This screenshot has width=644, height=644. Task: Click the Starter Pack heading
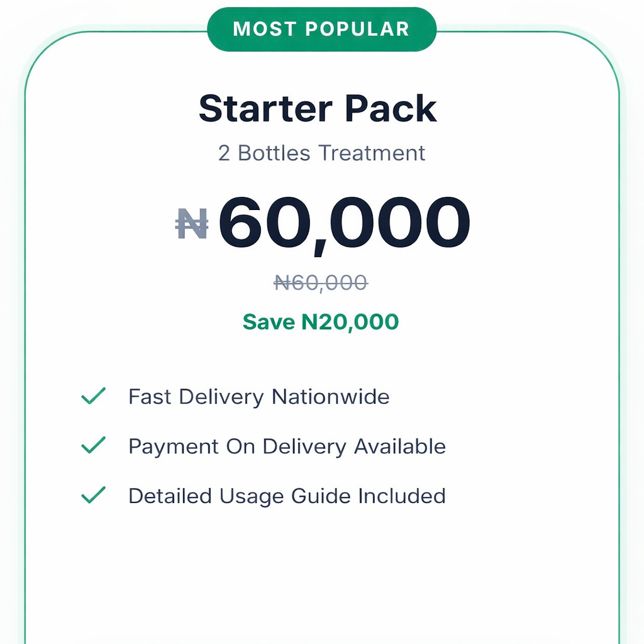tap(318, 108)
